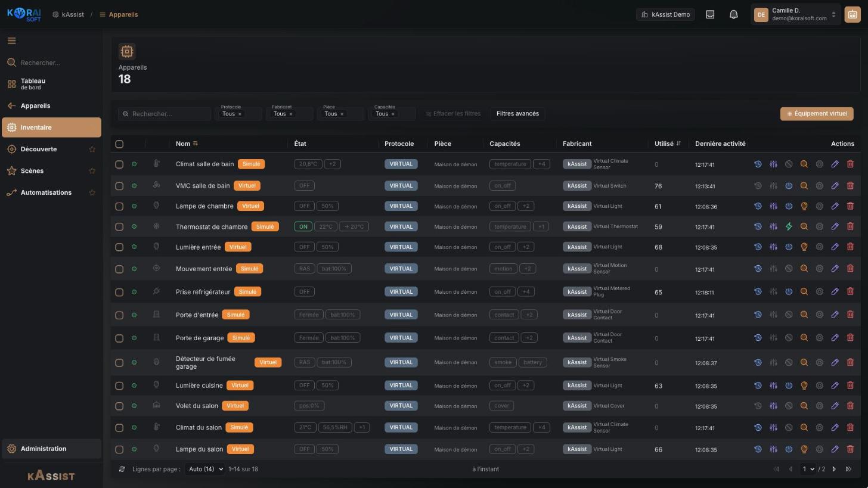Screen dimensions: 868x488
Task: Open the notifications bell
Action: 734,14
